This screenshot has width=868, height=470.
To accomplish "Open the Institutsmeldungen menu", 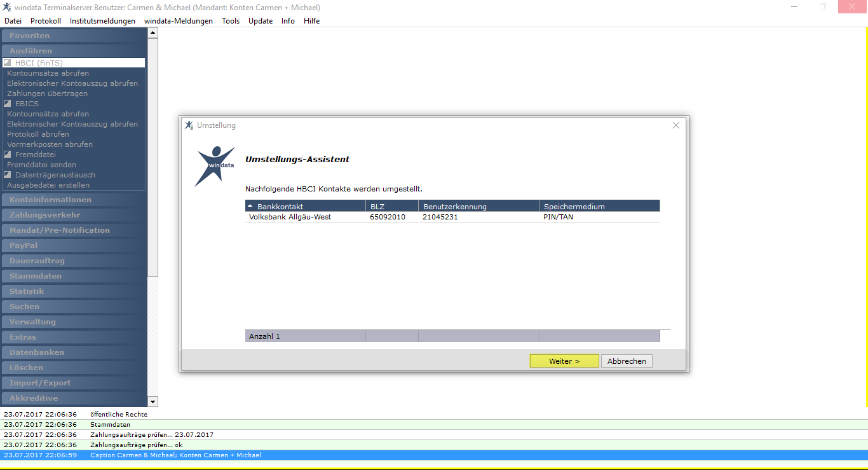I will point(102,21).
